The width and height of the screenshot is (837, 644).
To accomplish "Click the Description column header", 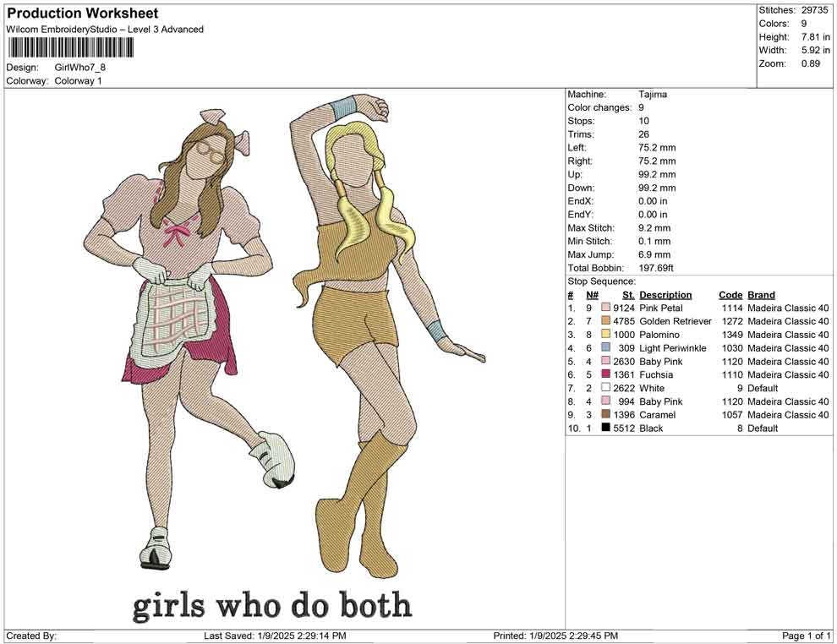I will click(x=667, y=294).
